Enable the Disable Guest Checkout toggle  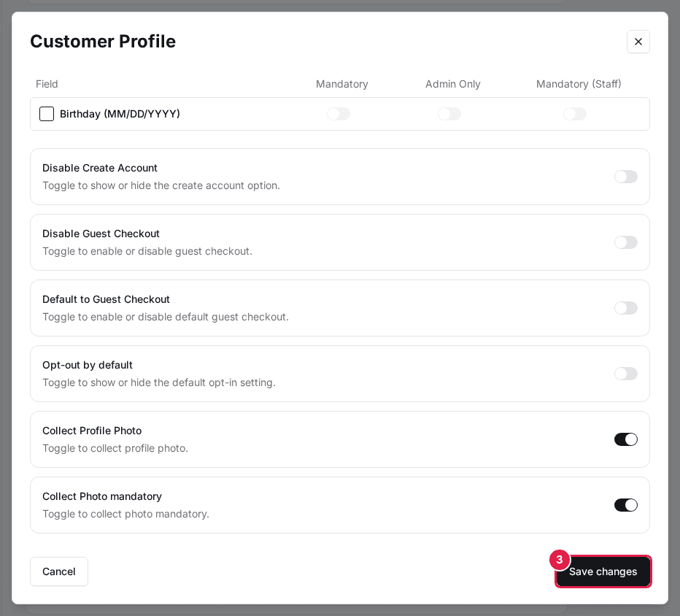[626, 242]
